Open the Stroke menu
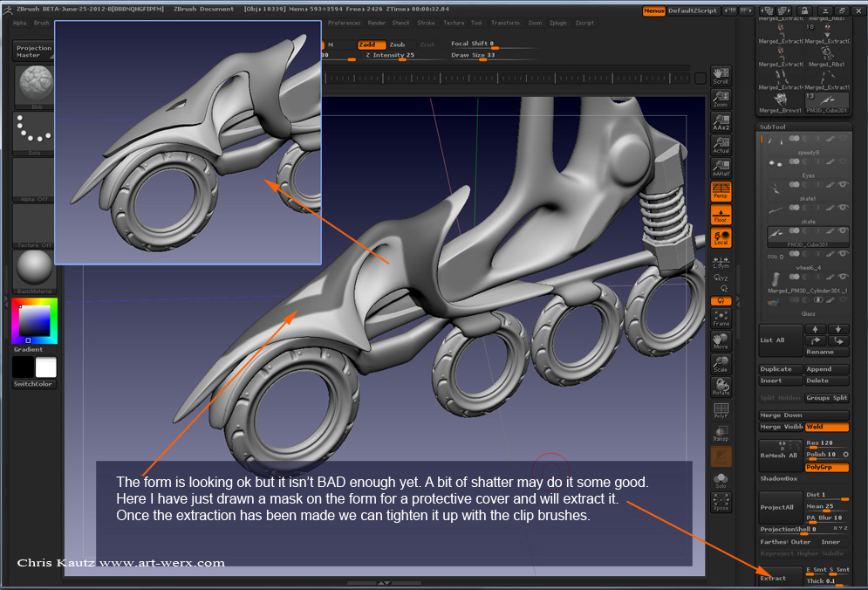The height and width of the screenshot is (590, 868). pos(426,24)
